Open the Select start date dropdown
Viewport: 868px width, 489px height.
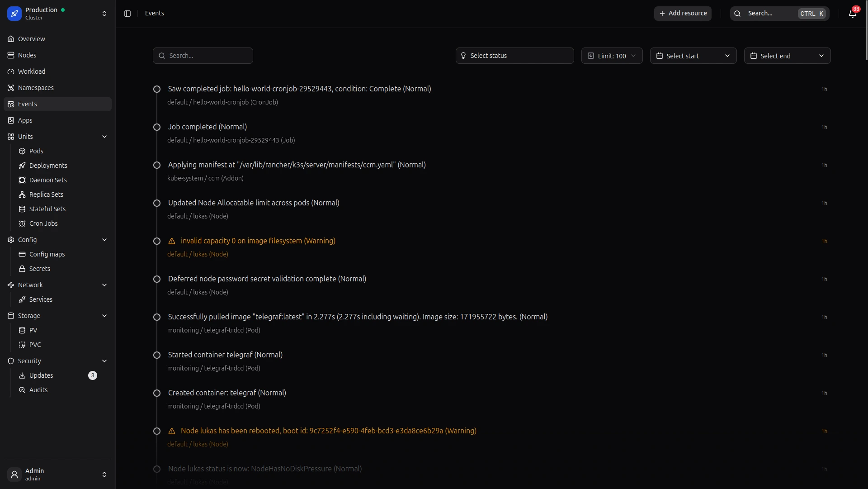click(693, 56)
